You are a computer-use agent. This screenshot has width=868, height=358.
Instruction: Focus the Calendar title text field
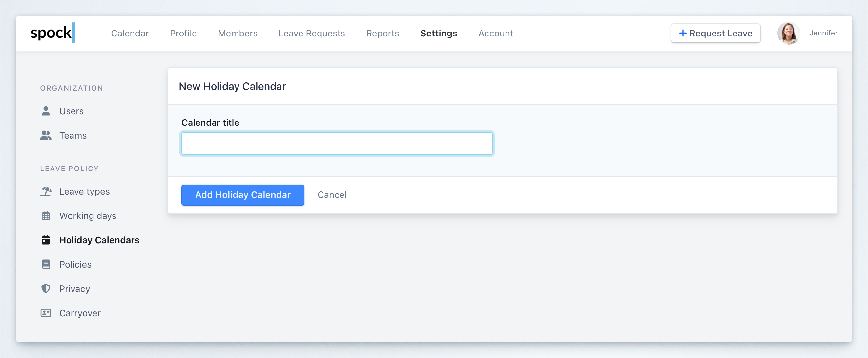[336, 144]
